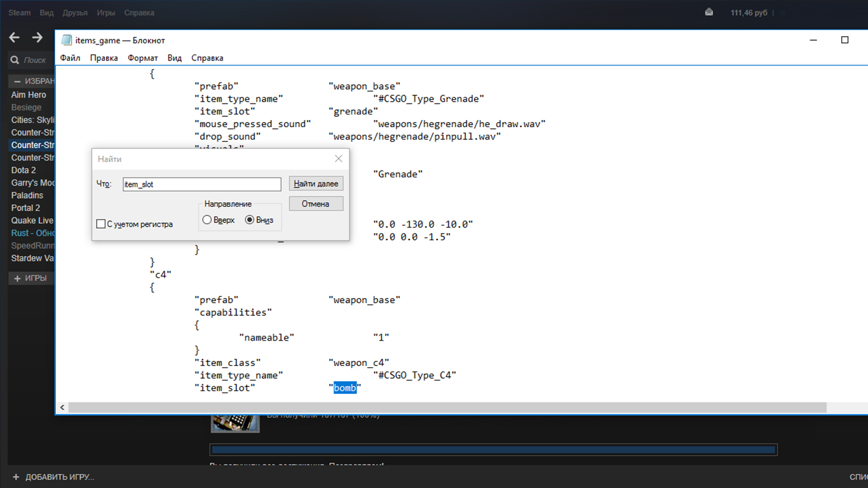Open the Формат menu in Notepad

click(142, 58)
